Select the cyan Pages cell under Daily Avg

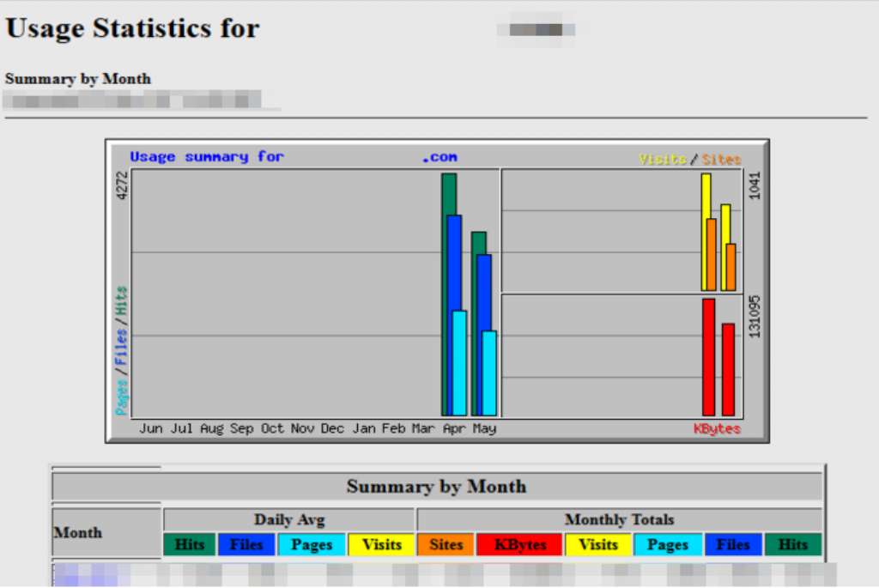312,544
